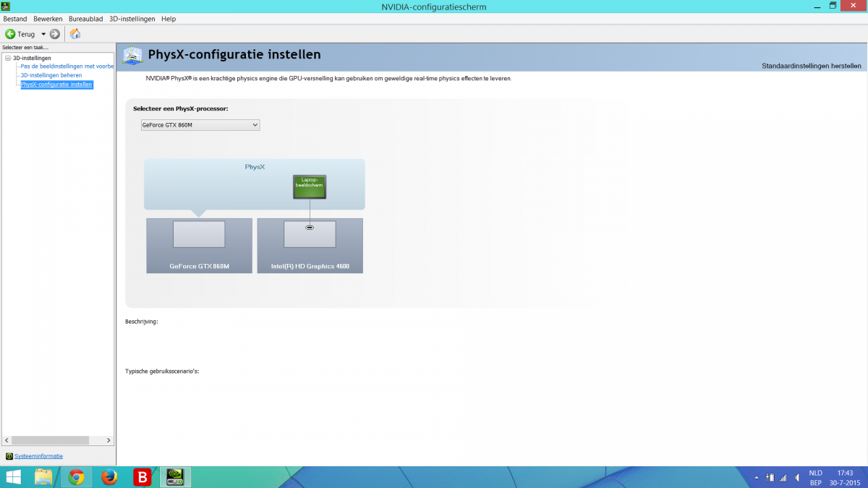868x488 pixels.
Task: Open the Help menu
Action: 169,19
